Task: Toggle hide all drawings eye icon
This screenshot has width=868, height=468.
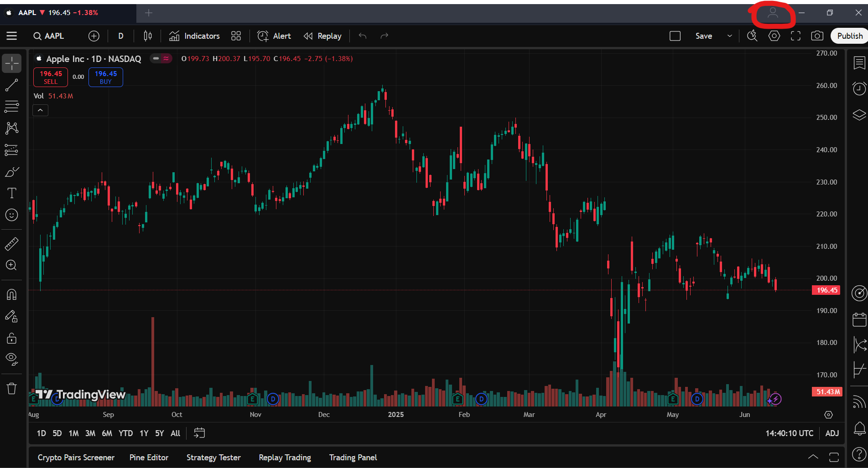Action: pyautogui.click(x=12, y=360)
